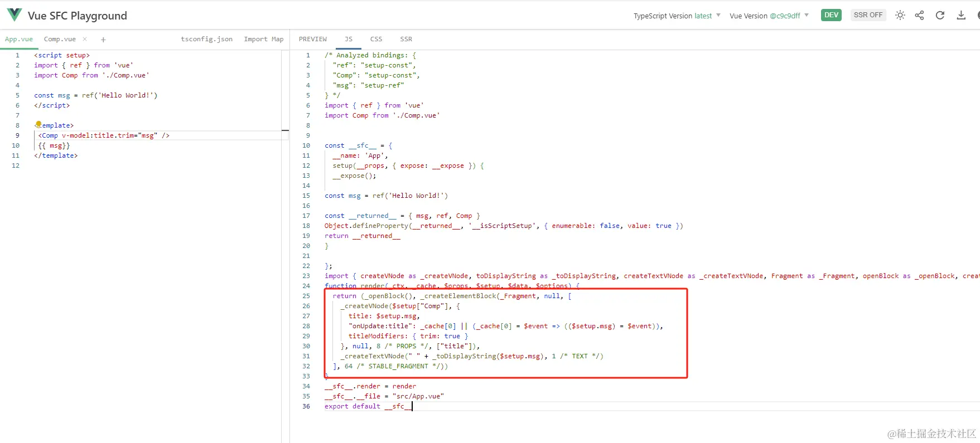Image resolution: width=980 pixels, height=443 pixels.
Task: Click '_createTextVNode' output line 31
Action: click(472, 356)
